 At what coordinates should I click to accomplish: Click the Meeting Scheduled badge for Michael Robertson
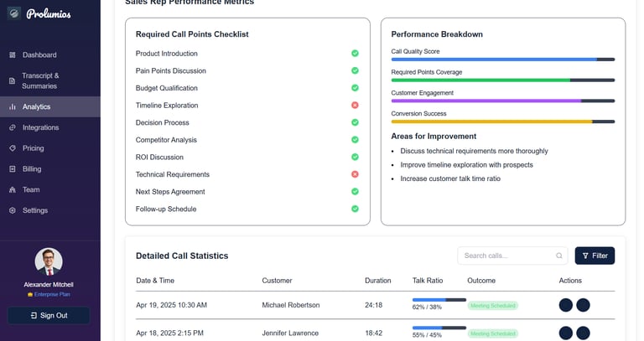coord(493,306)
